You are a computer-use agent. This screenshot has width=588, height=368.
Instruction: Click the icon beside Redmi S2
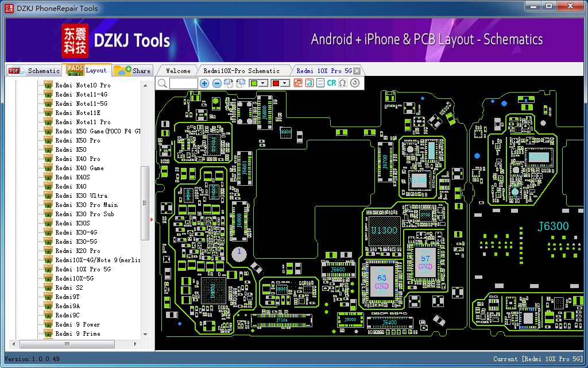click(48, 287)
